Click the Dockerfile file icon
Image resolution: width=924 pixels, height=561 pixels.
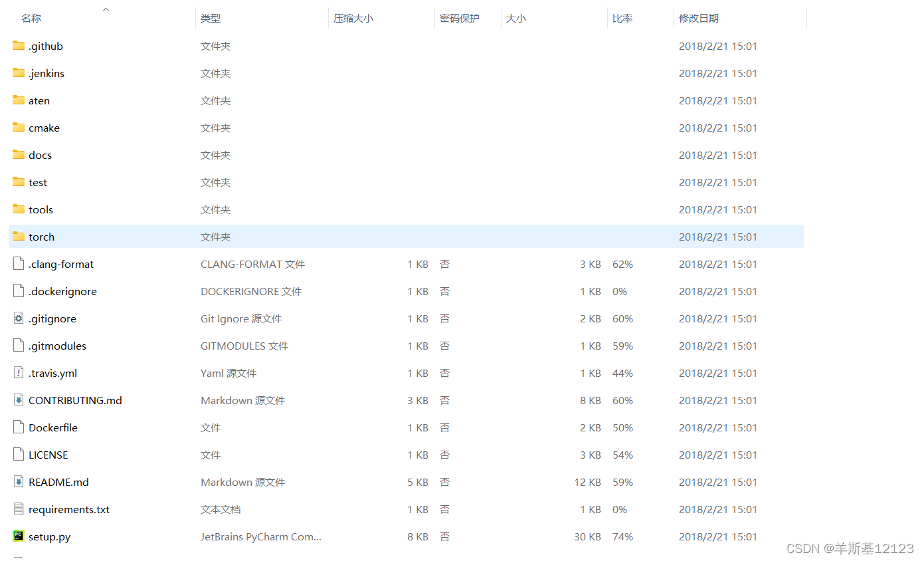tap(19, 427)
